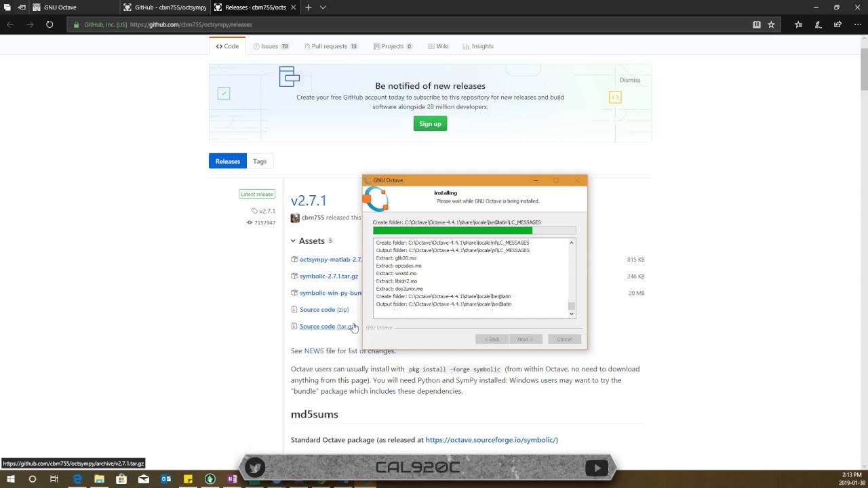Download Source code (tar.gz)
868x488 pixels.
[329, 326]
